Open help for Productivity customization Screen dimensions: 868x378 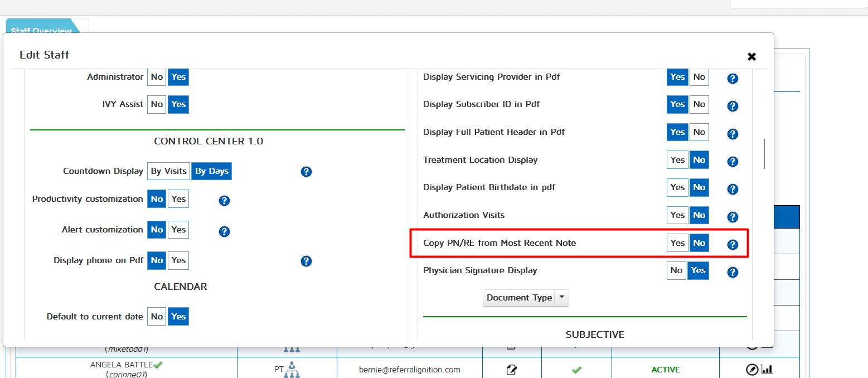(x=224, y=200)
